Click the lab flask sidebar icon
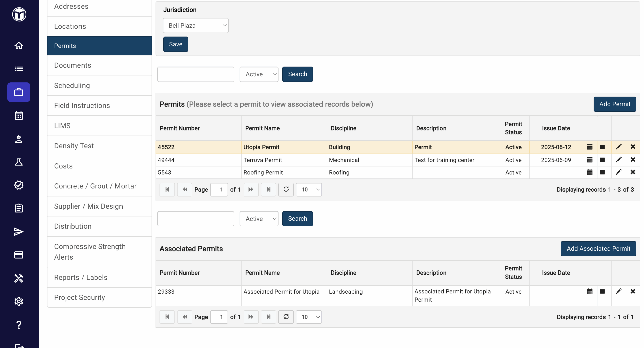 tap(19, 162)
